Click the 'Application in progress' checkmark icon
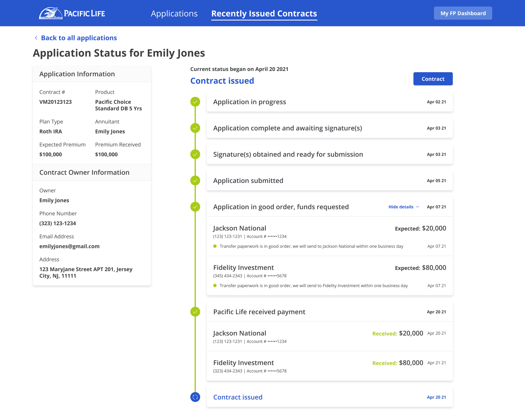 pyautogui.click(x=195, y=102)
